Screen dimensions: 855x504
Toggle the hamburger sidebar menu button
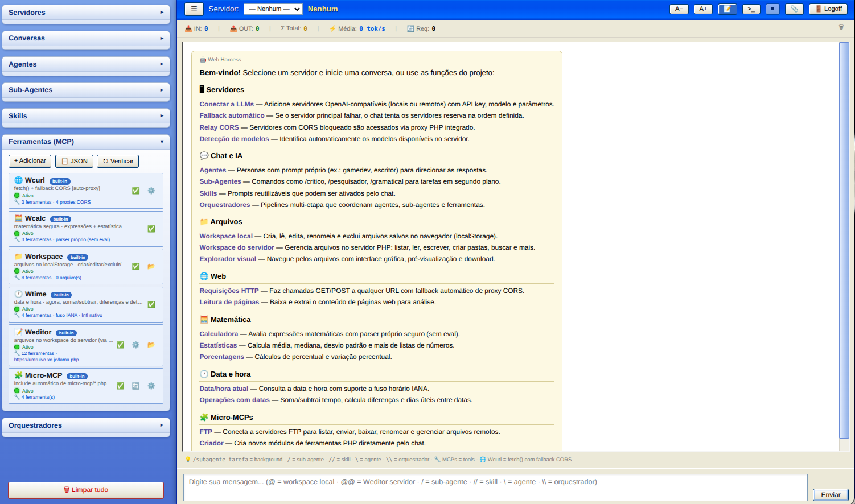tap(194, 9)
